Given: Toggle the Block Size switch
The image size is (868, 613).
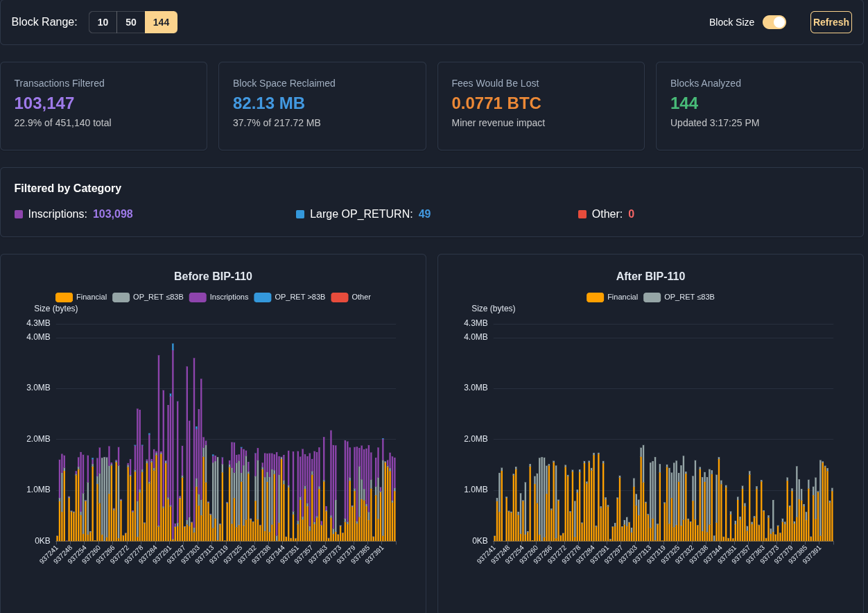Looking at the screenshot, I should point(774,22).
